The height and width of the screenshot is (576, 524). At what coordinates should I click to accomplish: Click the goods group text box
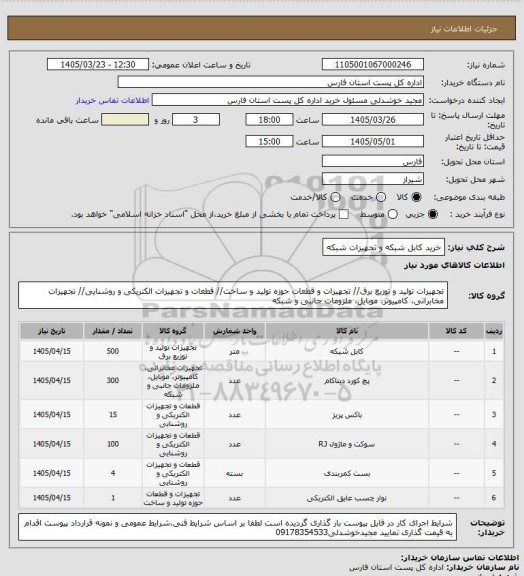(x=233, y=295)
